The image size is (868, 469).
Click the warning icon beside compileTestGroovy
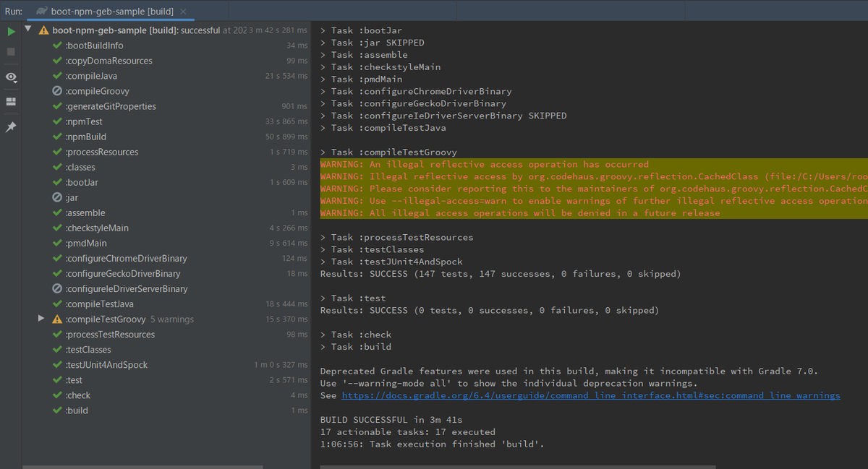click(57, 319)
